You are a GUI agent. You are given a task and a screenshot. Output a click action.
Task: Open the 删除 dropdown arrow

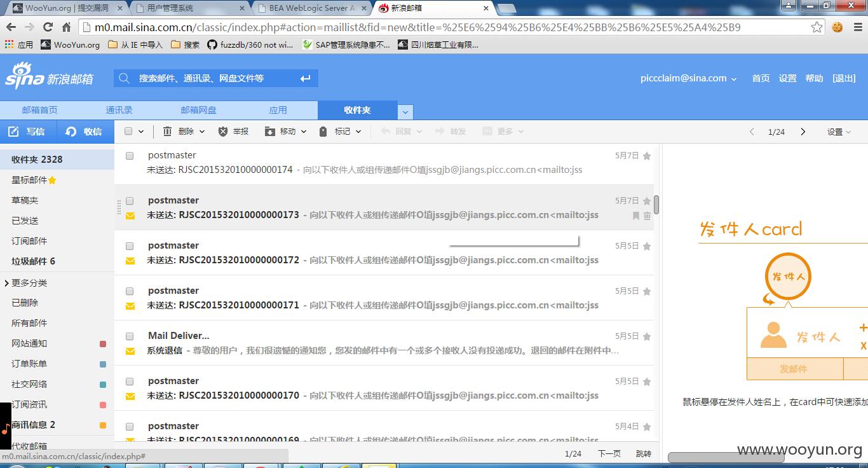202,132
